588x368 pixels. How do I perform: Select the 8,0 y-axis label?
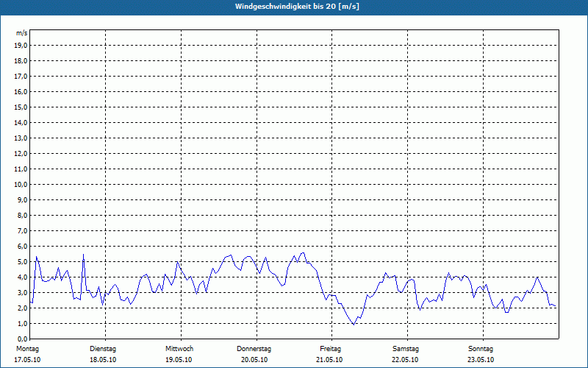click(x=23, y=215)
